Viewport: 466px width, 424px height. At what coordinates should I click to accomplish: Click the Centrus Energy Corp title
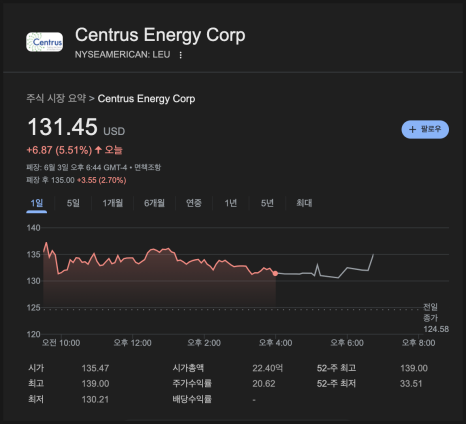(x=160, y=35)
